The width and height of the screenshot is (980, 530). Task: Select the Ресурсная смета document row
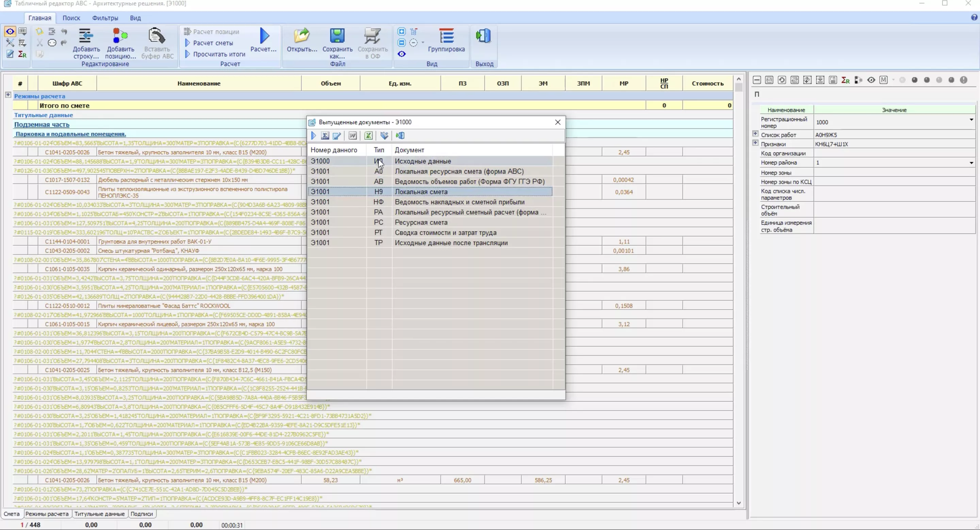click(421, 222)
